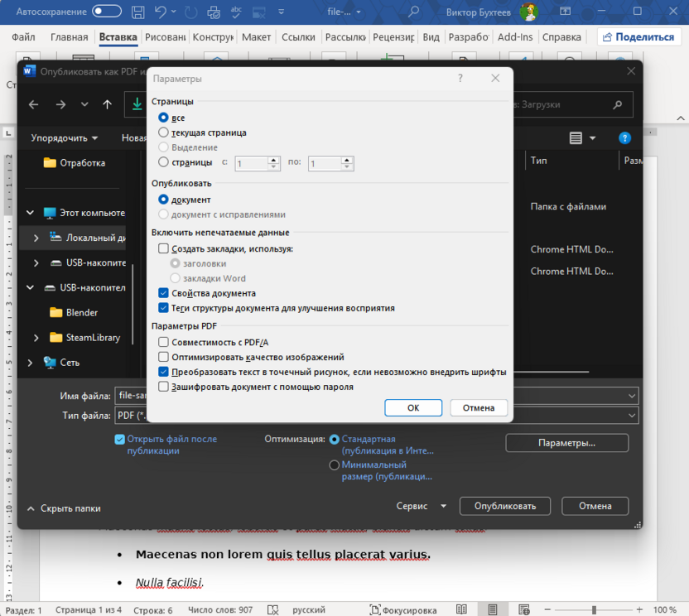This screenshot has height=616, width=689.
Task: Click the view layout icon in dialog
Action: click(576, 138)
